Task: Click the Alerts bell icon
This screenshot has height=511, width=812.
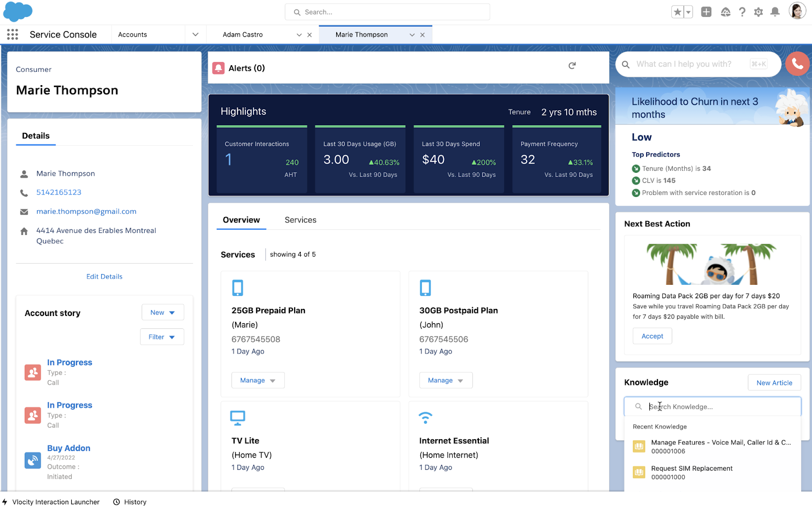Action: coord(219,68)
